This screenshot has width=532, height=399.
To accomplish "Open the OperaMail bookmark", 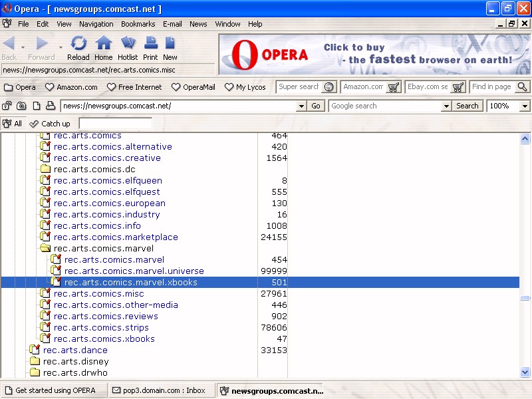I will coord(194,87).
